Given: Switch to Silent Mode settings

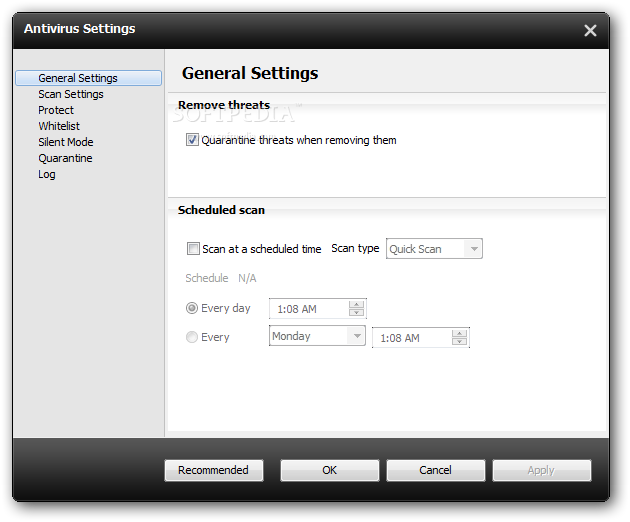Looking at the screenshot, I should tap(65, 142).
